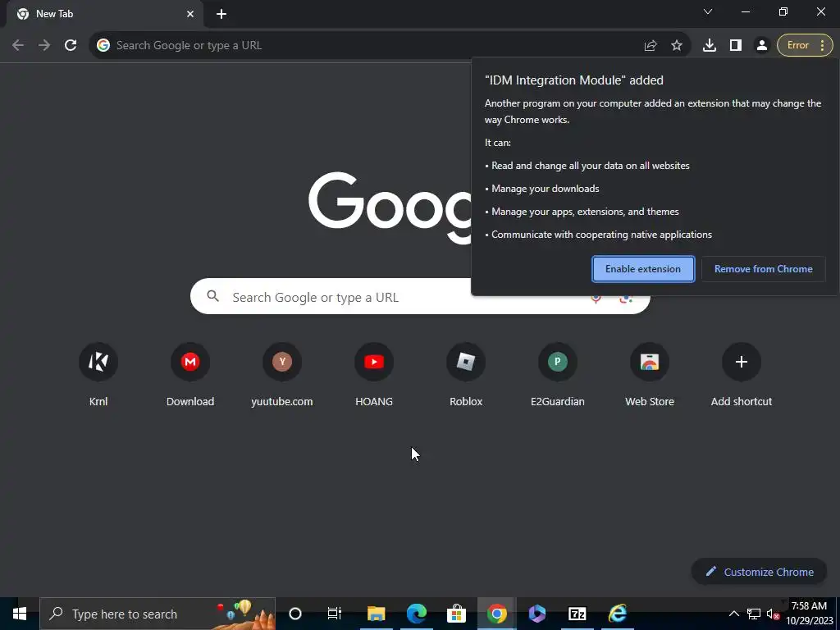Image resolution: width=840 pixels, height=630 pixels.
Task: Open the Error menu button
Action: coord(805,46)
